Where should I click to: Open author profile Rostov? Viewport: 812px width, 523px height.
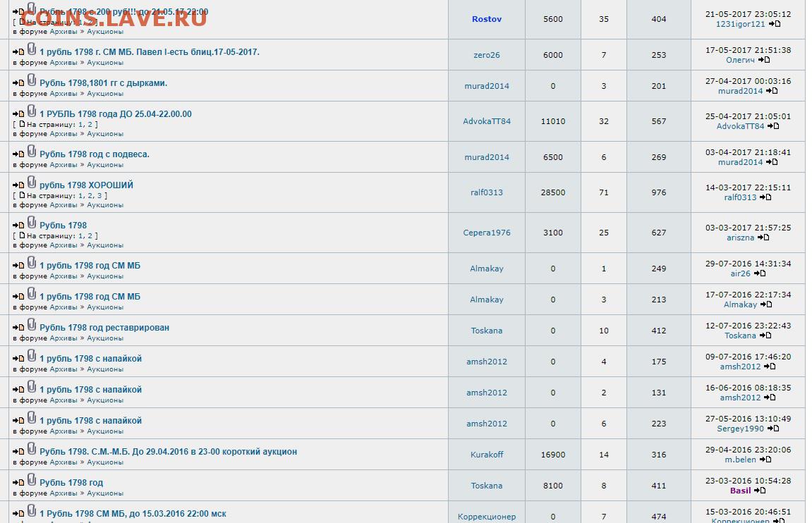point(486,19)
